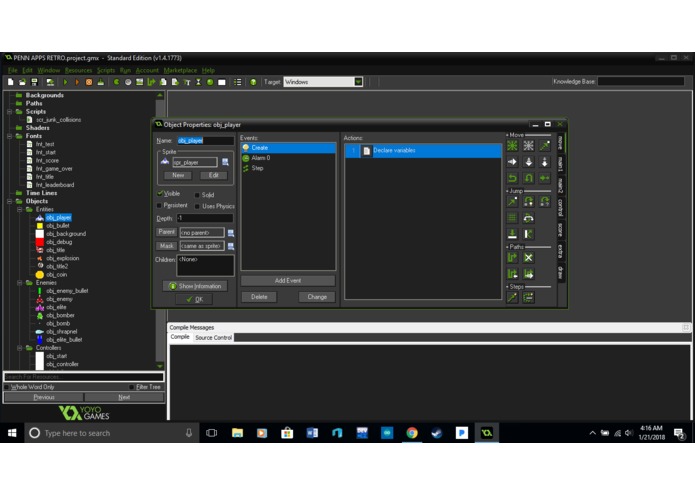Switch to the control actions tab
695x494 pixels.
pyautogui.click(x=561, y=207)
